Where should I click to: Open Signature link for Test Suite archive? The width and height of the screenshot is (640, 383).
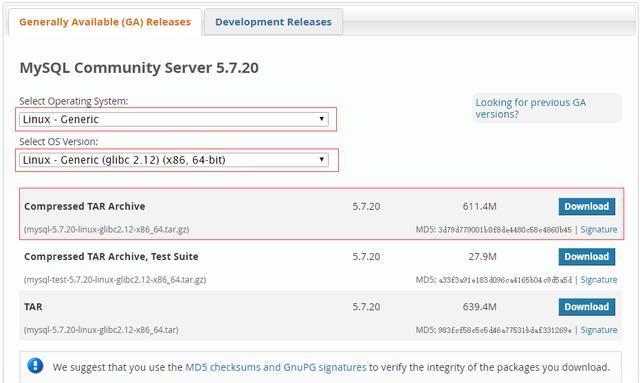(599, 280)
